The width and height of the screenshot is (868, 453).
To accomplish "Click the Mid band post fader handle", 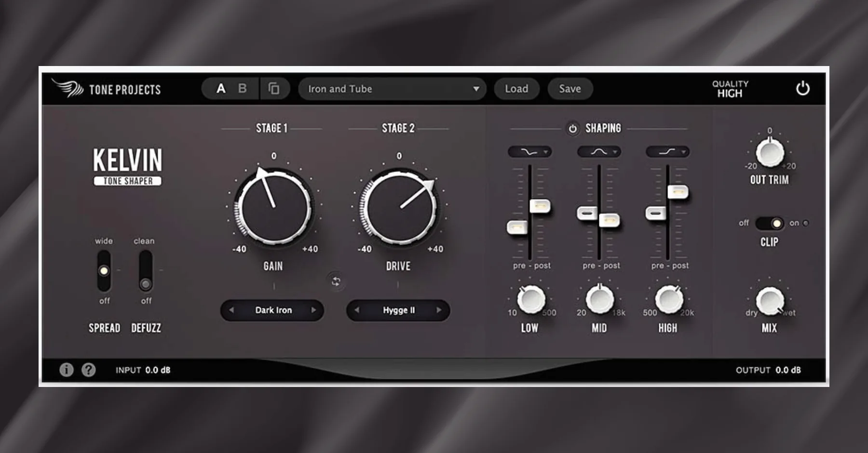I will (610, 221).
